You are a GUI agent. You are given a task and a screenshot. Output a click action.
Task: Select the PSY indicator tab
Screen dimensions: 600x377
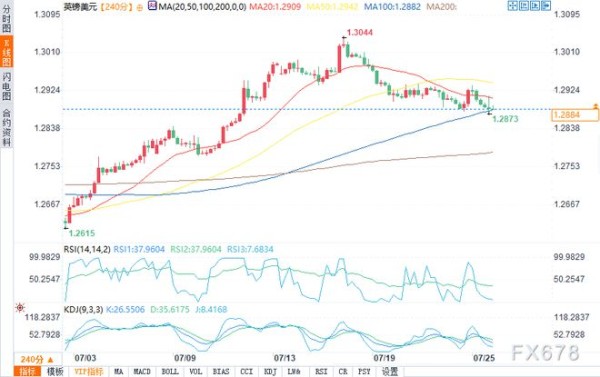(x=364, y=372)
